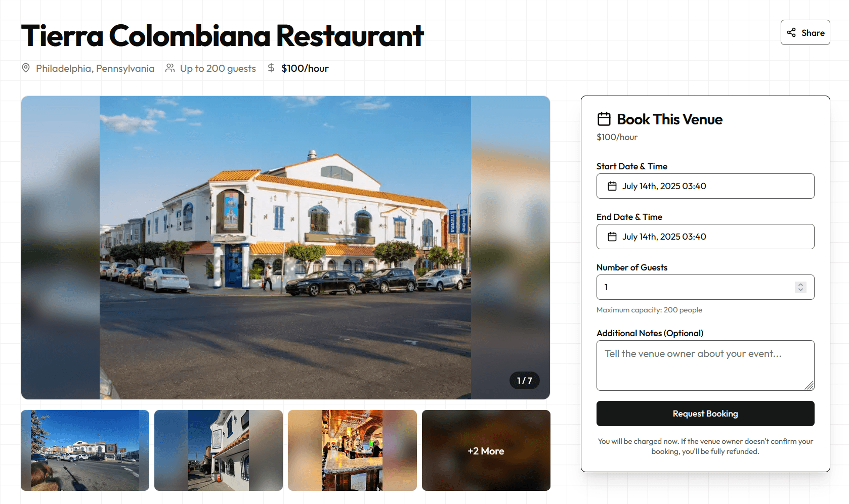Click the location pin icon near Philadelphia

26,68
